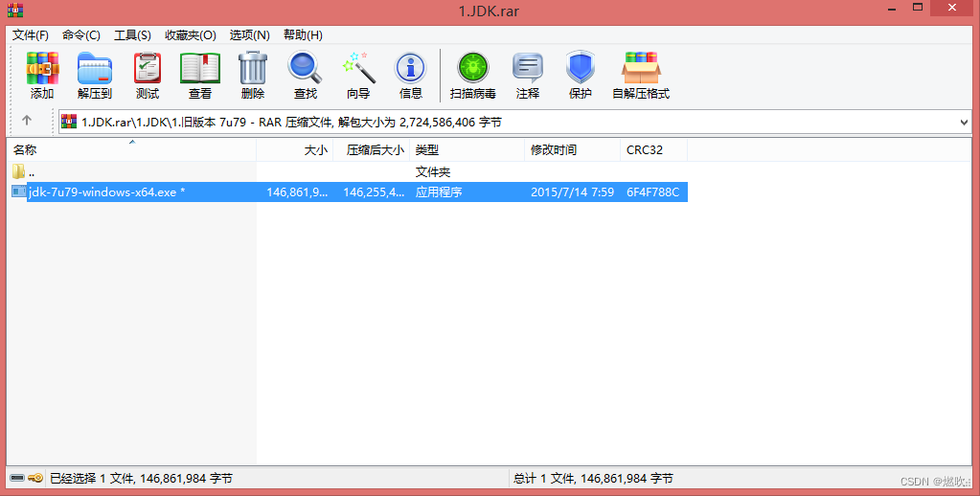Image resolution: width=980 pixels, height=496 pixels.
Task: Click the archive icon in address bar
Action: 69,122
